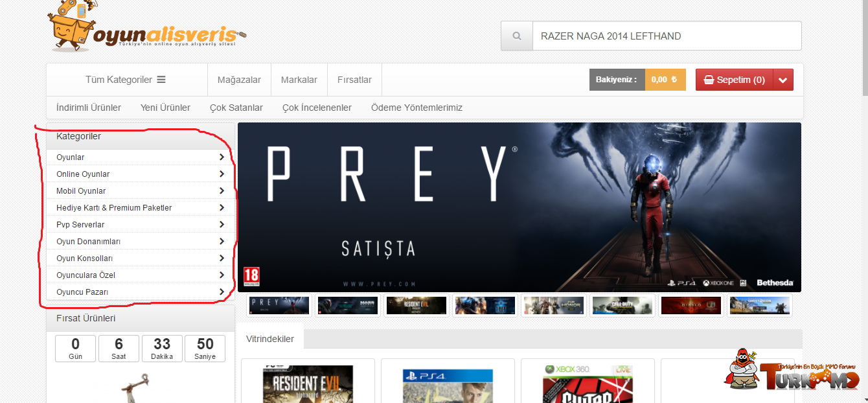The width and height of the screenshot is (868, 403).
Task: Select Fırsatlar in the top navigation
Action: [x=354, y=80]
